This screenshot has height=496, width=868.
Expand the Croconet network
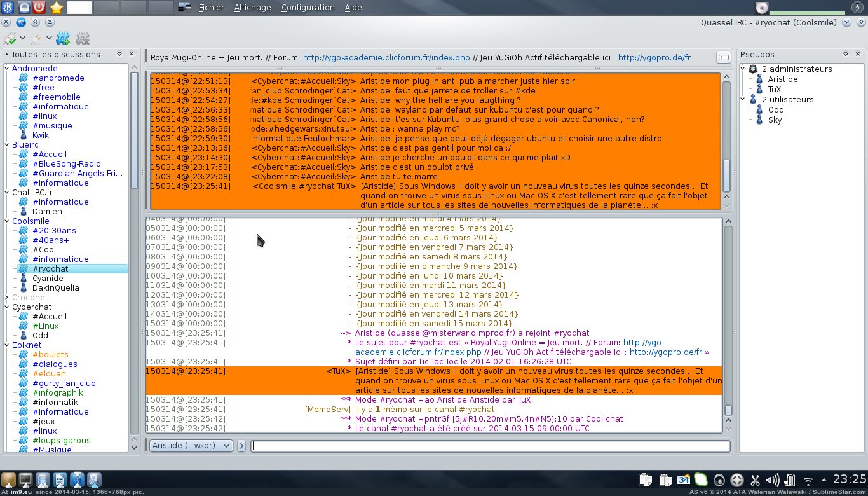click(x=7, y=298)
